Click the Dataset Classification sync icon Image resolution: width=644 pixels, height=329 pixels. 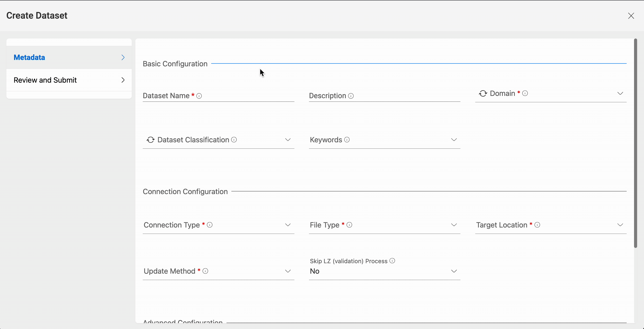(x=151, y=140)
